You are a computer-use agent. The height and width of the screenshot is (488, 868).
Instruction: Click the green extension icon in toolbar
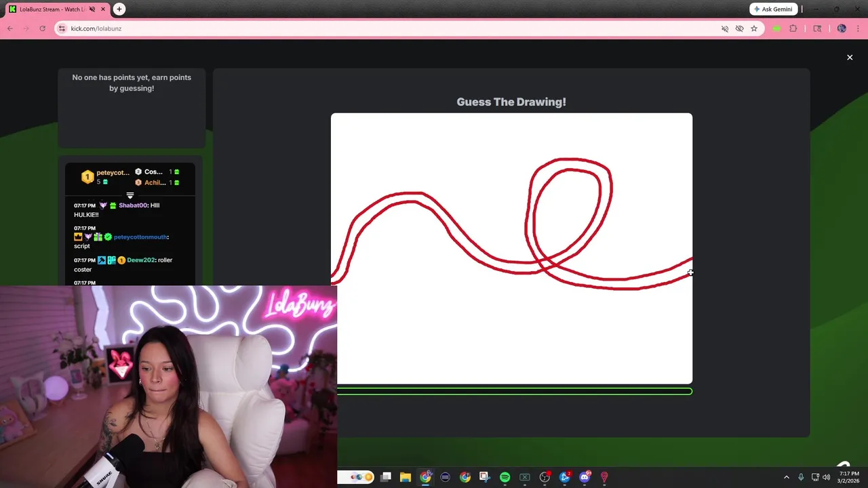[777, 28]
